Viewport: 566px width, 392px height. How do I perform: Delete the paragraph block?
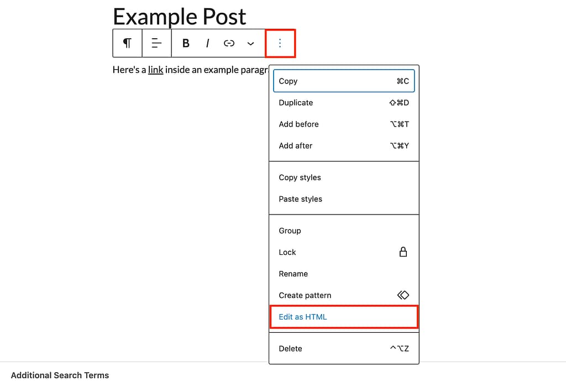pos(290,349)
